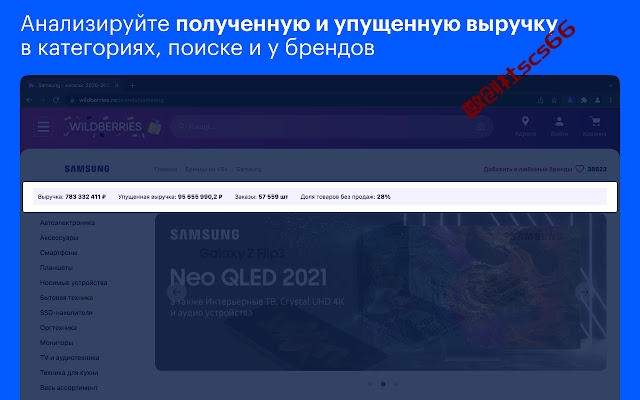This screenshot has height=400, width=640.
Task: Open a new tab with plus
Action: [x=132, y=85]
